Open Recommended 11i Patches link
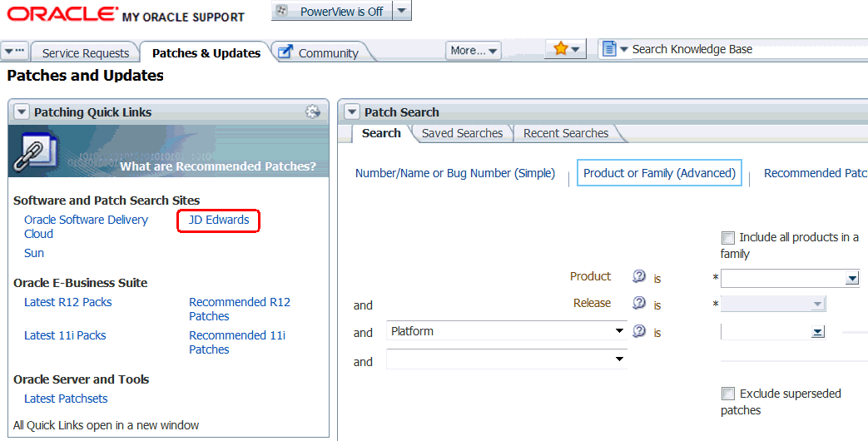Screen dimensions: 868x441 click(x=237, y=343)
